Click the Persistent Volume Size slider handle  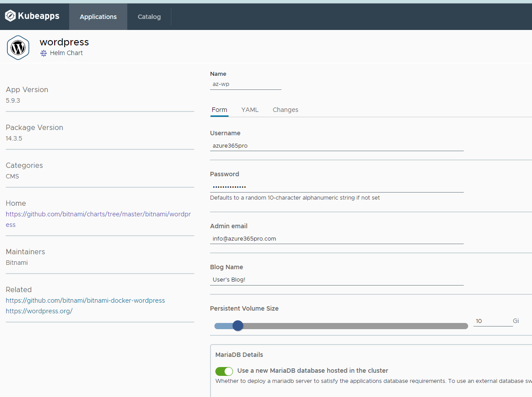coord(237,326)
